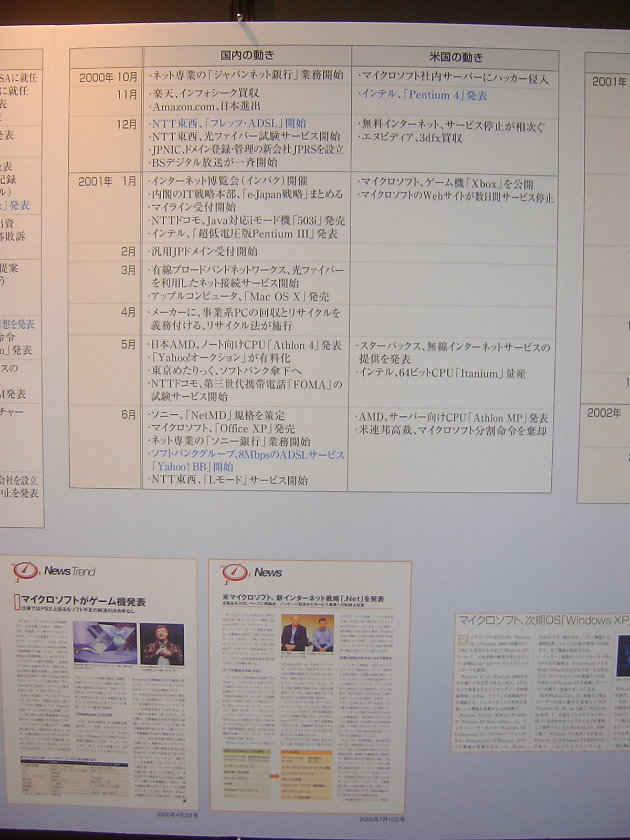Image resolution: width=630 pixels, height=840 pixels.
Task: Click the blue "インテル、「Pentium 4」発表" entry
Action: [422, 96]
